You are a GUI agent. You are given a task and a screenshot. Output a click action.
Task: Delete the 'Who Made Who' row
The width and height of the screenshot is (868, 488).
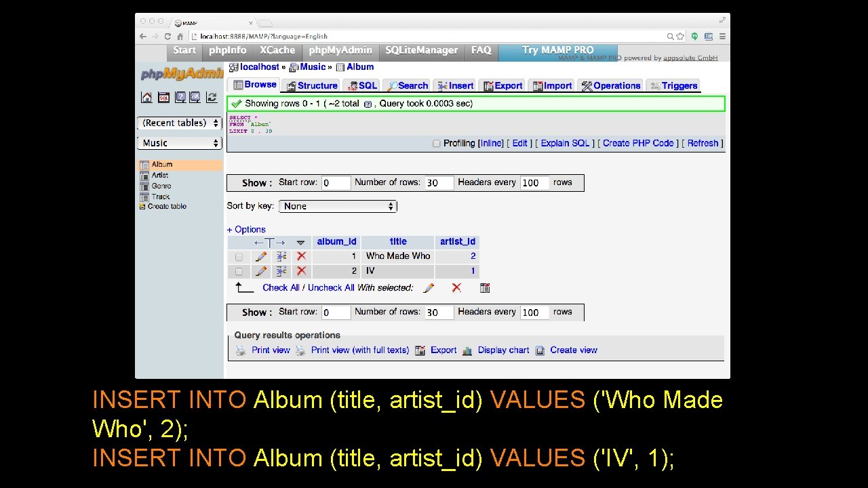click(301, 256)
